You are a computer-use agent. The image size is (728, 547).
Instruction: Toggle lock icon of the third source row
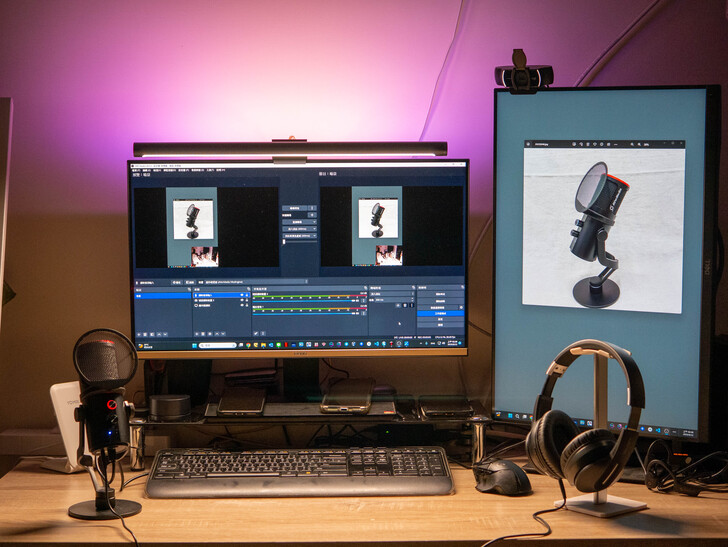(247, 306)
